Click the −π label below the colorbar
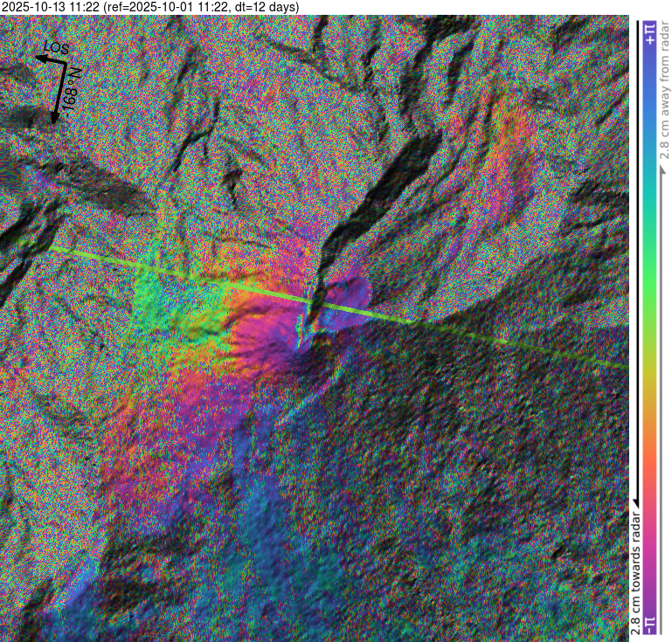672x642 pixels. tap(649, 625)
